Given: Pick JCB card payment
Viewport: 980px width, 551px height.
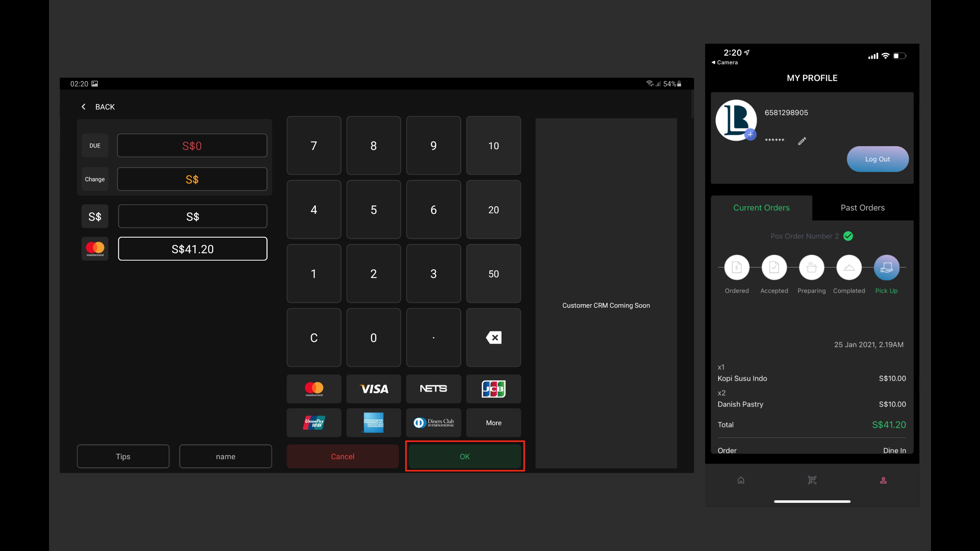Looking at the screenshot, I should [x=493, y=389].
